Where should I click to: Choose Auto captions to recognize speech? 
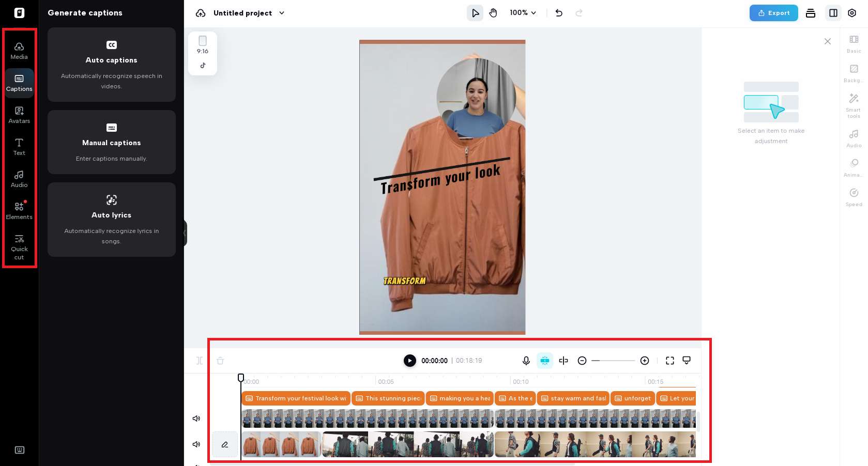point(111,65)
